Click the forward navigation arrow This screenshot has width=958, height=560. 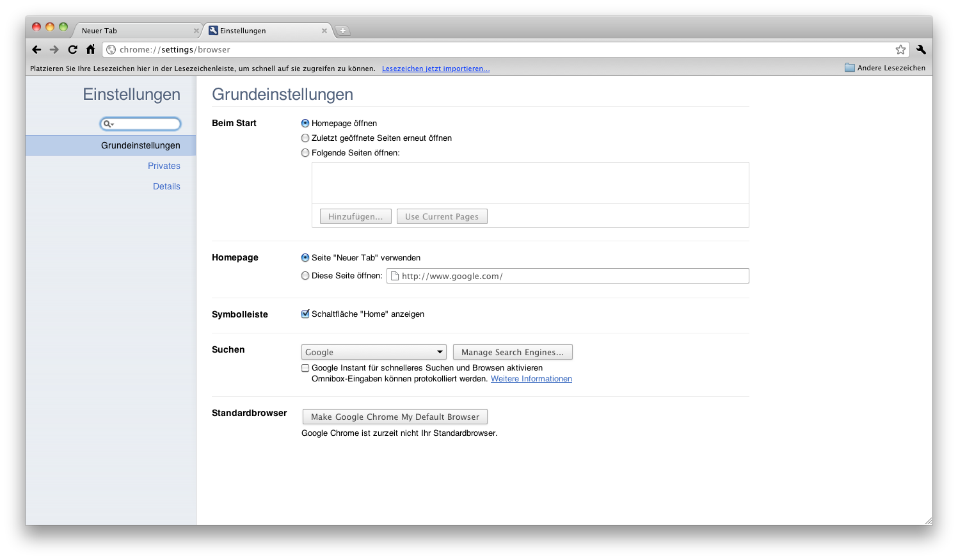pos(54,49)
